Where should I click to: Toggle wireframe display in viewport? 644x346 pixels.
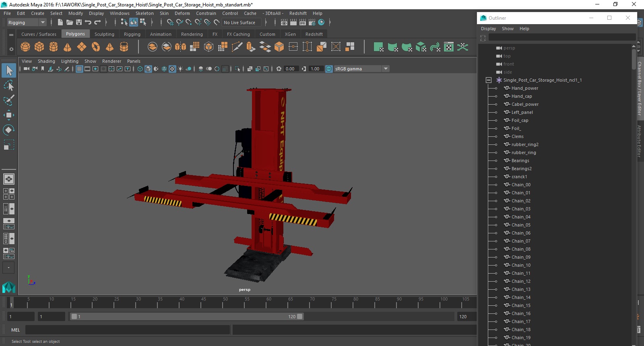[140, 69]
